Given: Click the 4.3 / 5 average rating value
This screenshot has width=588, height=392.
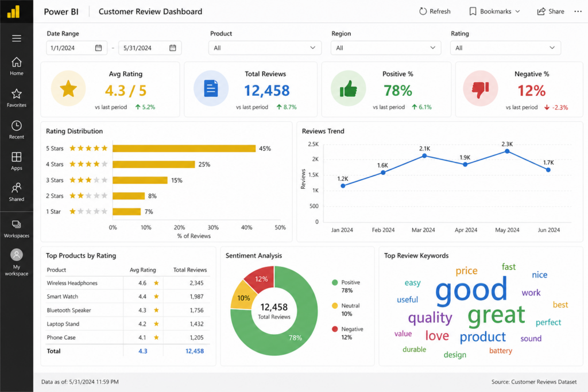Looking at the screenshot, I should click(126, 90).
